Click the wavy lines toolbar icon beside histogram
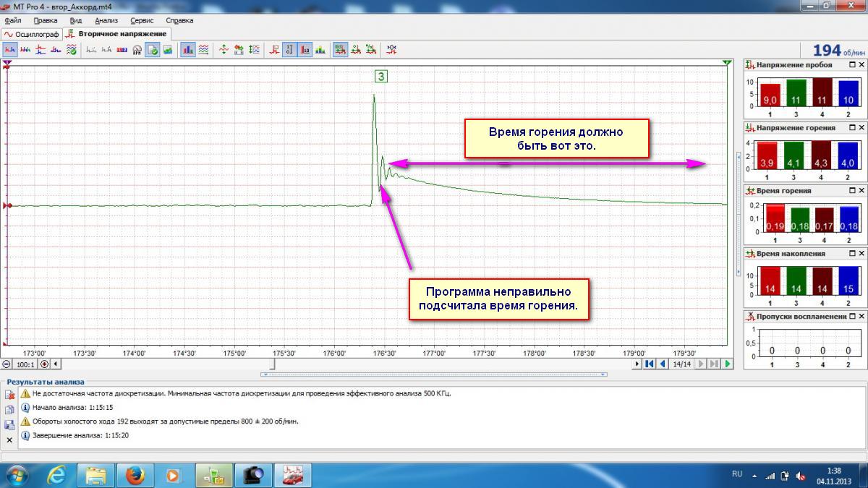This screenshot has width=868, height=488. (204, 50)
